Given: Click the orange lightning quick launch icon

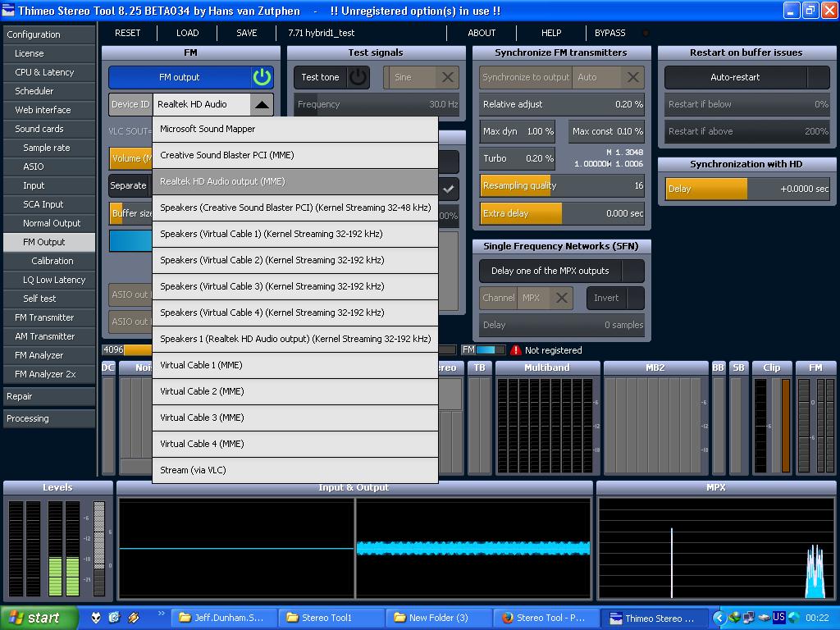Looking at the screenshot, I should tap(134, 618).
